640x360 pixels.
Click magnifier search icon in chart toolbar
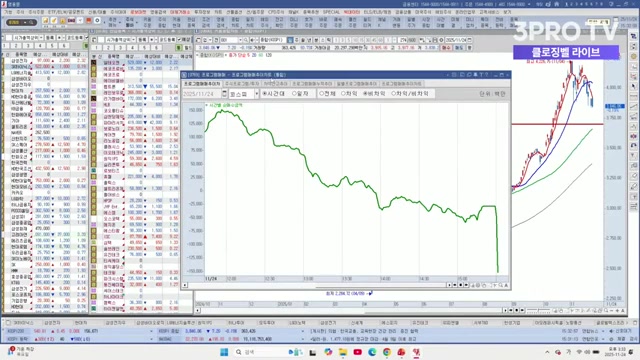246,40
